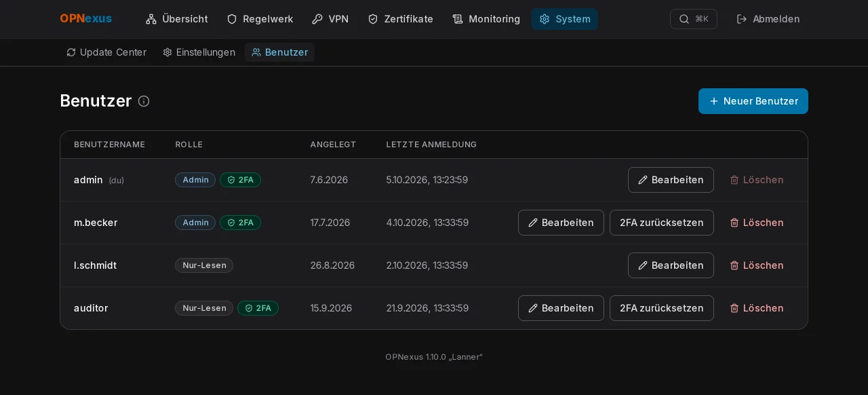Image resolution: width=868 pixels, height=395 pixels.
Task: Click the Nur-Lesen badge for auditor
Action: pyautogui.click(x=204, y=308)
